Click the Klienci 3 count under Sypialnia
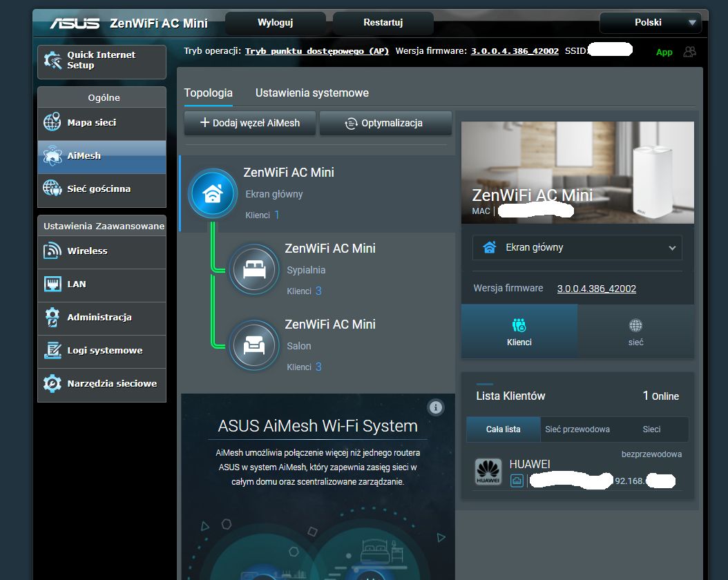 304,291
